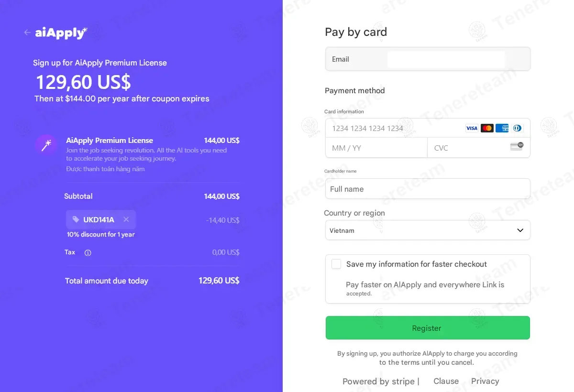
Task: Click the Mastercard icon
Action: (487, 128)
